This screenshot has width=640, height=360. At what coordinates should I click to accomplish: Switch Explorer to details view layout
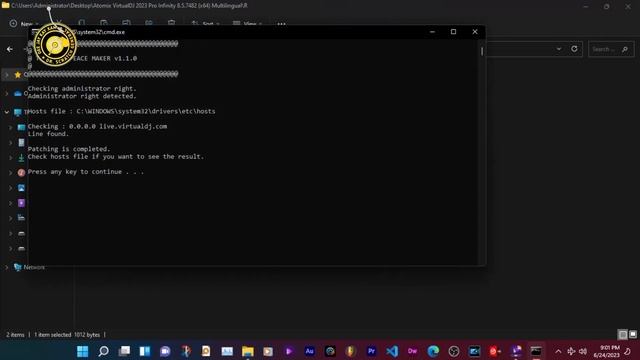(x=622, y=335)
